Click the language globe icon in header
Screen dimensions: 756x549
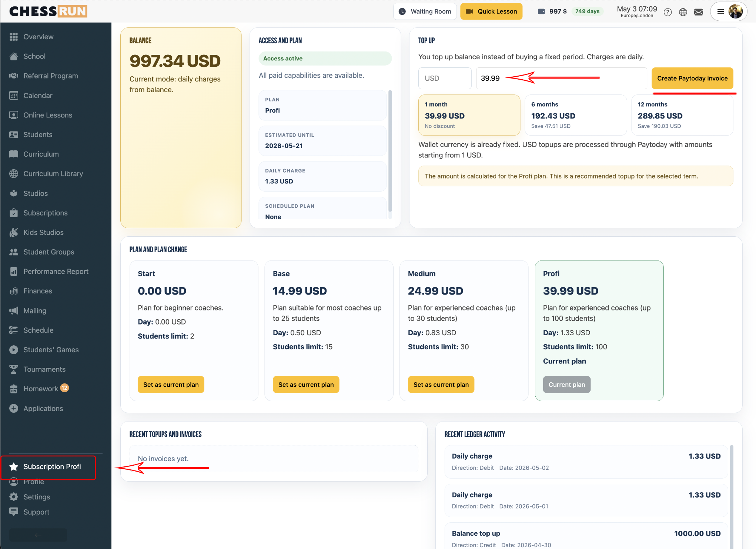pos(683,12)
